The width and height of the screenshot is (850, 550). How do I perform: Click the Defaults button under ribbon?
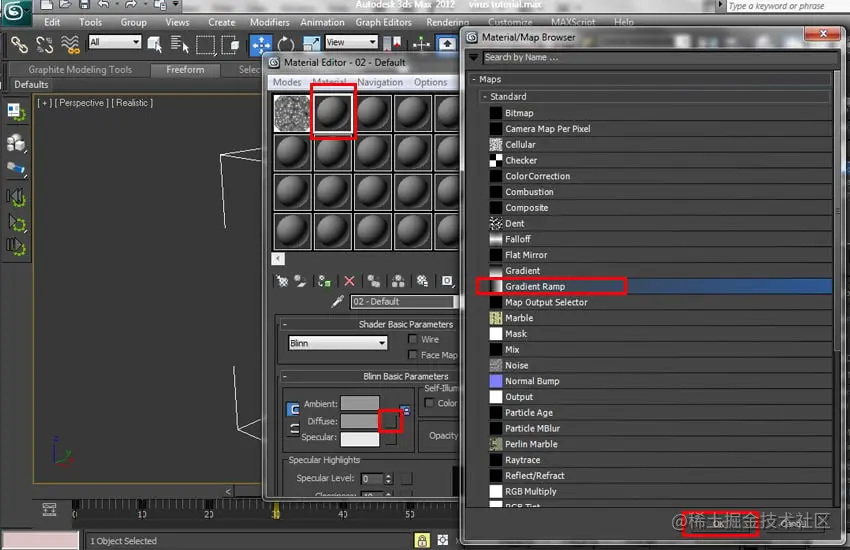[31, 85]
